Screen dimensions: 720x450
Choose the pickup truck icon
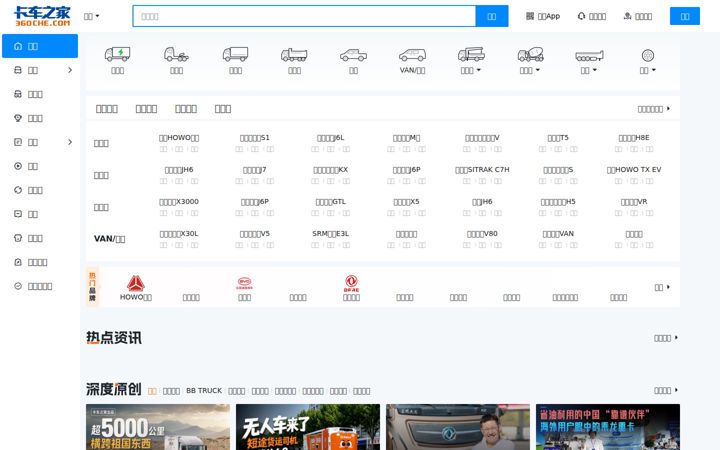[353, 55]
